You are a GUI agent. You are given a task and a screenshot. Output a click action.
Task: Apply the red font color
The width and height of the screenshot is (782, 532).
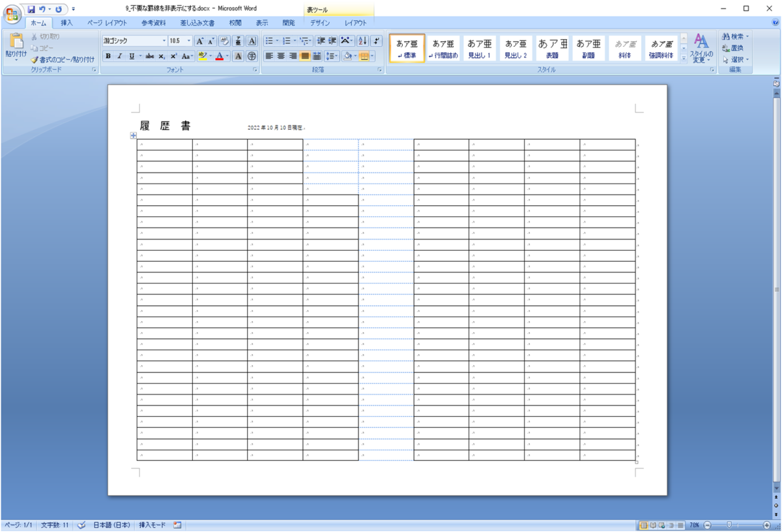tap(220, 56)
